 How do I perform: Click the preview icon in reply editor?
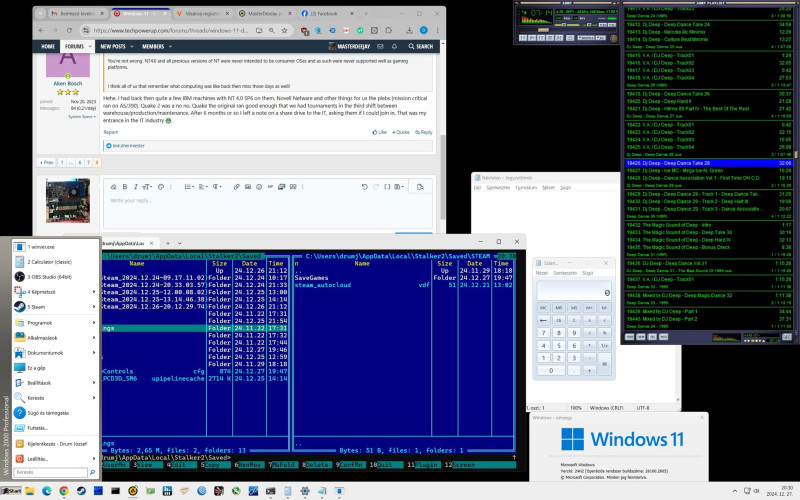[420, 187]
